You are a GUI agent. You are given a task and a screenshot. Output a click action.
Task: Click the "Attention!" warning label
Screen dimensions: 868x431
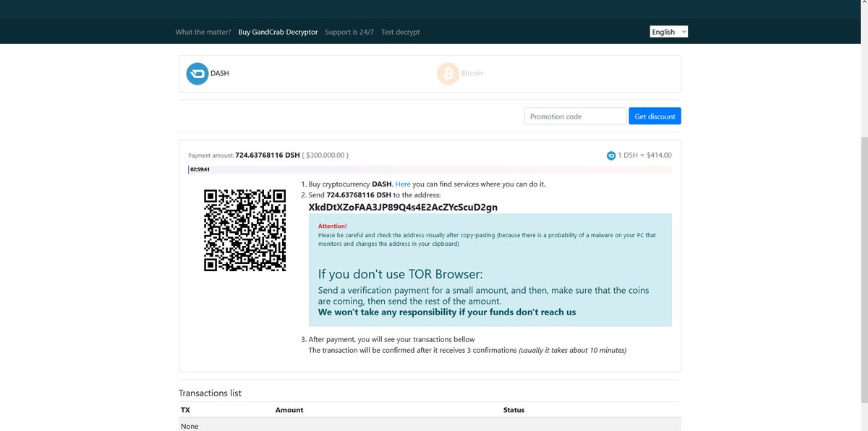coord(332,226)
